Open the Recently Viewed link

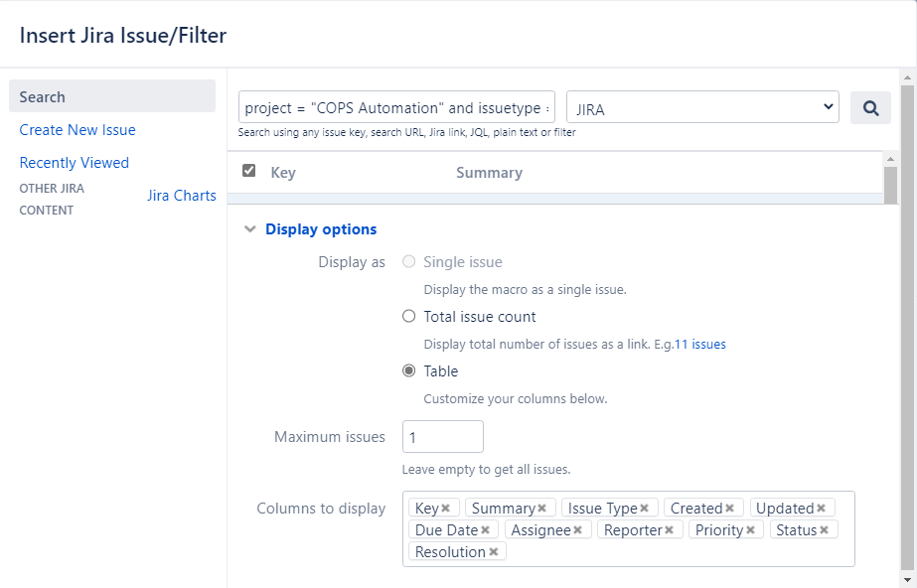[75, 163]
